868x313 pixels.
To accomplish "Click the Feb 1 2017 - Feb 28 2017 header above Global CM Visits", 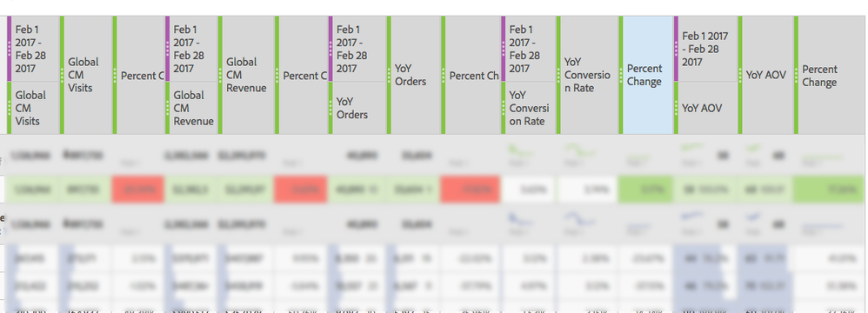I will [x=33, y=50].
